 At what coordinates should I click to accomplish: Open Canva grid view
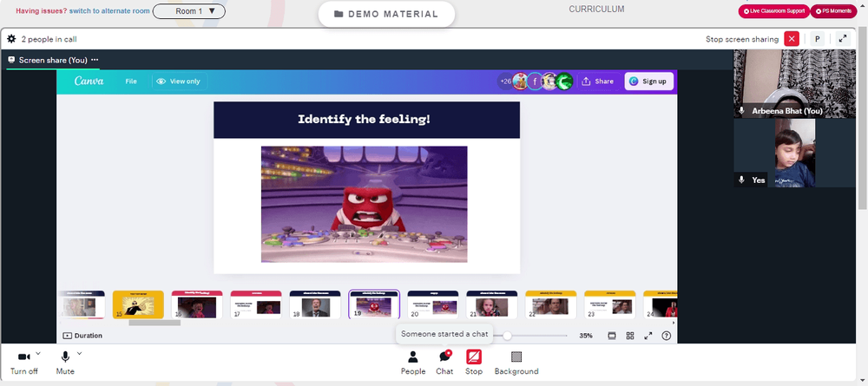pos(630,336)
